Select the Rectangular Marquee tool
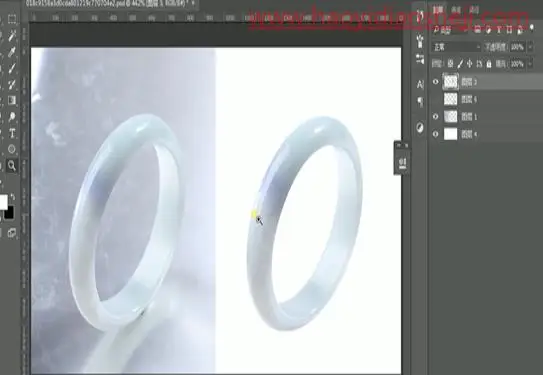543x375 pixels. point(12,19)
